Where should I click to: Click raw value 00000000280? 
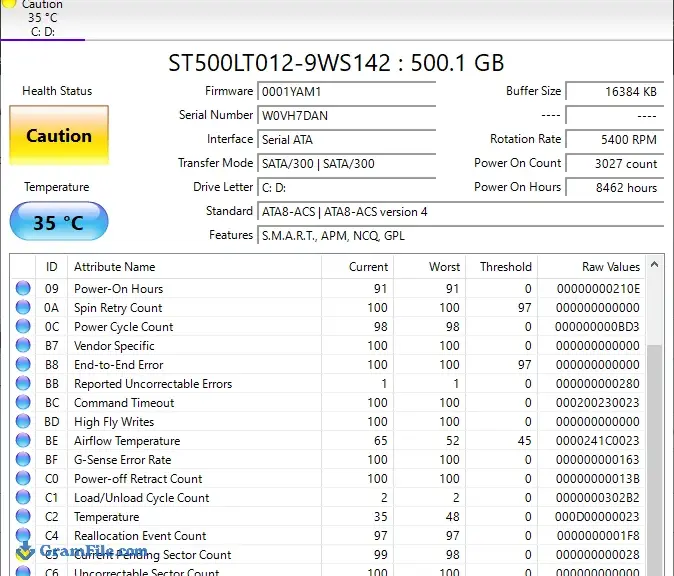pos(598,384)
